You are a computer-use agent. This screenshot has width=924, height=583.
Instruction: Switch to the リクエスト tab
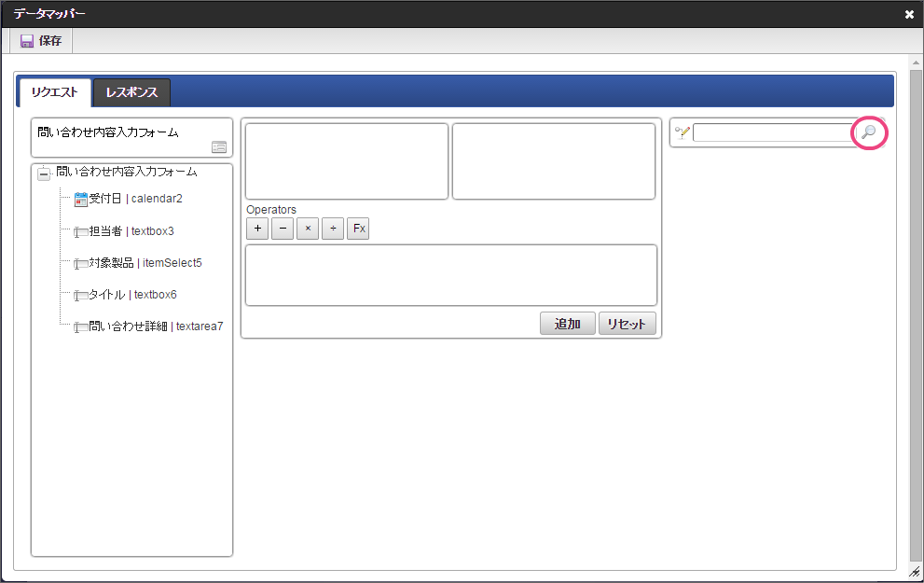point(55,92)
